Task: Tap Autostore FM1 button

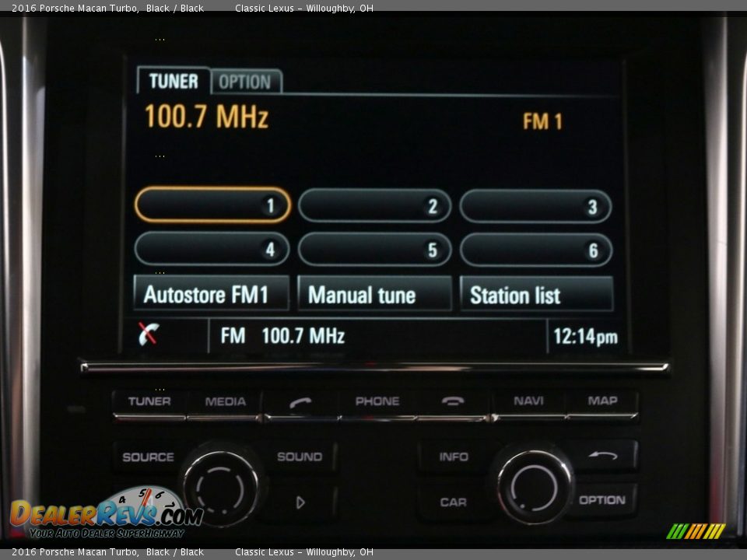Action: coord(212,294)
